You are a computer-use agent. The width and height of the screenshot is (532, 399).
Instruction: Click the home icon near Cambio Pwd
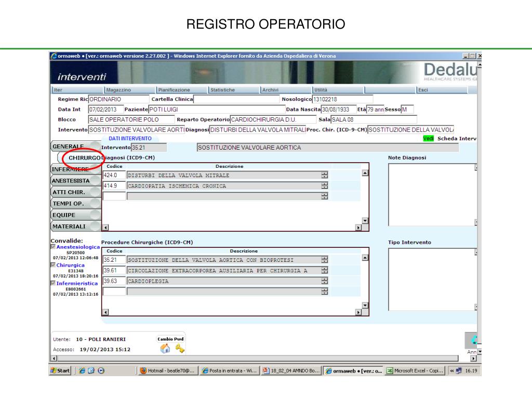[165, 349]
